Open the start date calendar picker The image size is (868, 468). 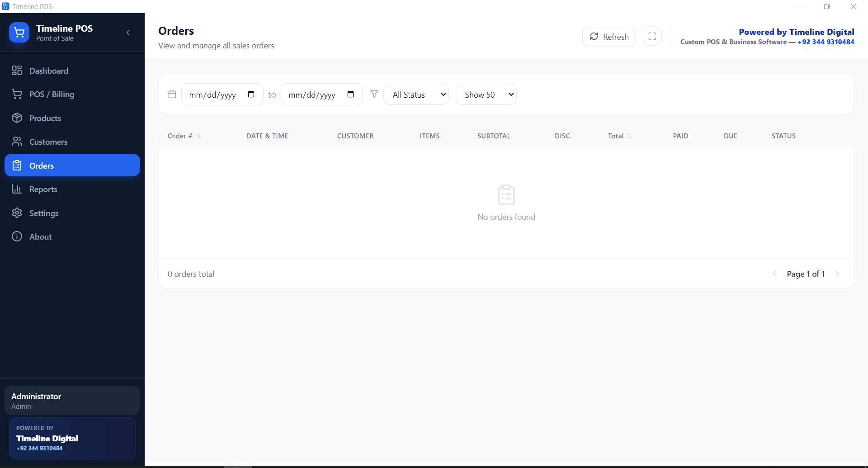[251, 94]
